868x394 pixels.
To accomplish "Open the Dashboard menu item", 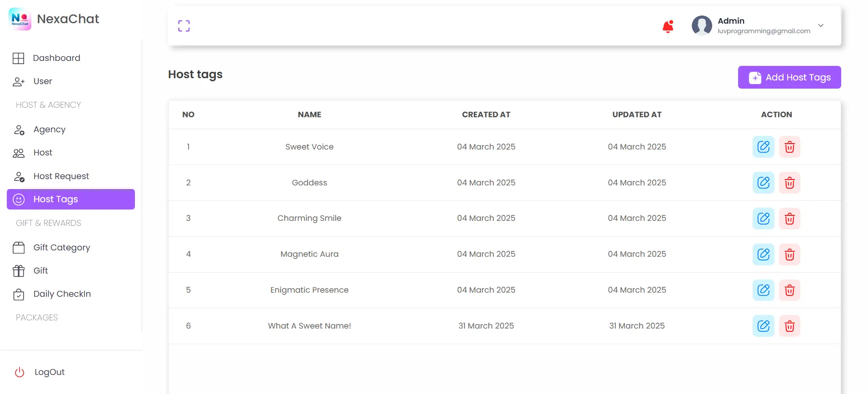I will (56, 58).
